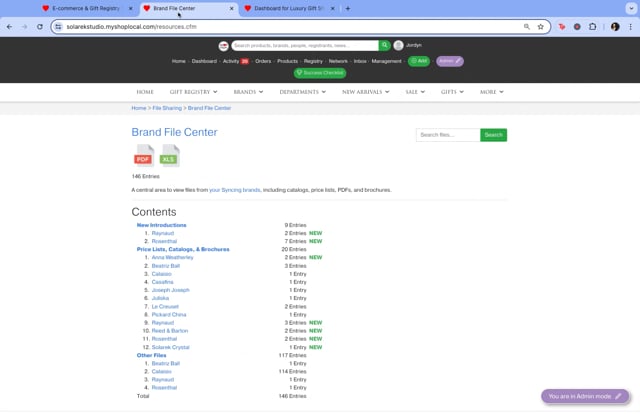
Task: Click Home in admin bar
Action: tap(178, 61)
